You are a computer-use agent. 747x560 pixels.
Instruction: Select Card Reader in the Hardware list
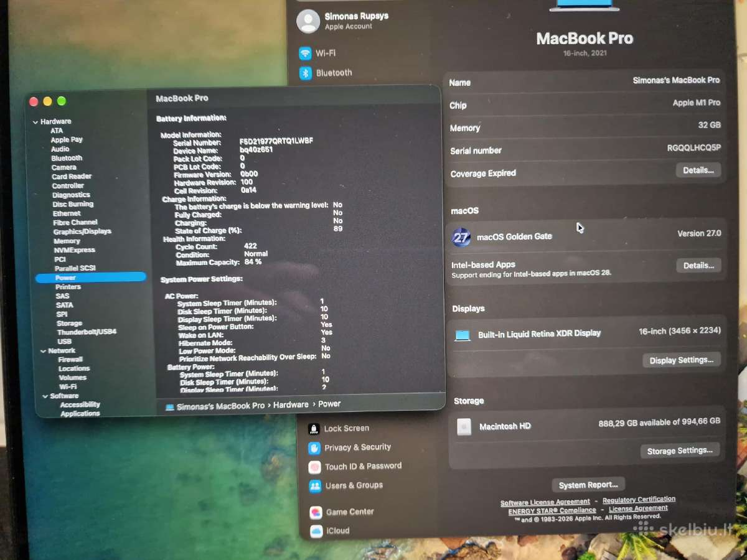pyautogui.click(x=72, y=177)
